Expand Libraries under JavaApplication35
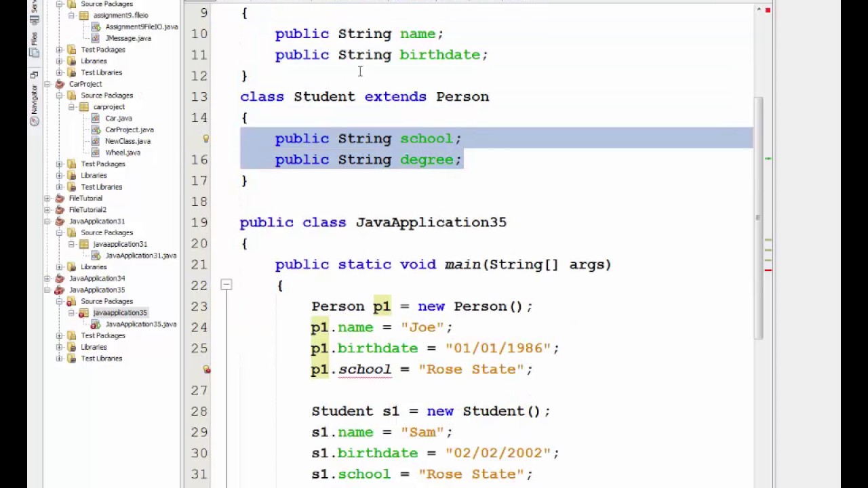868x488 pixels. click(x=60, y=347)
